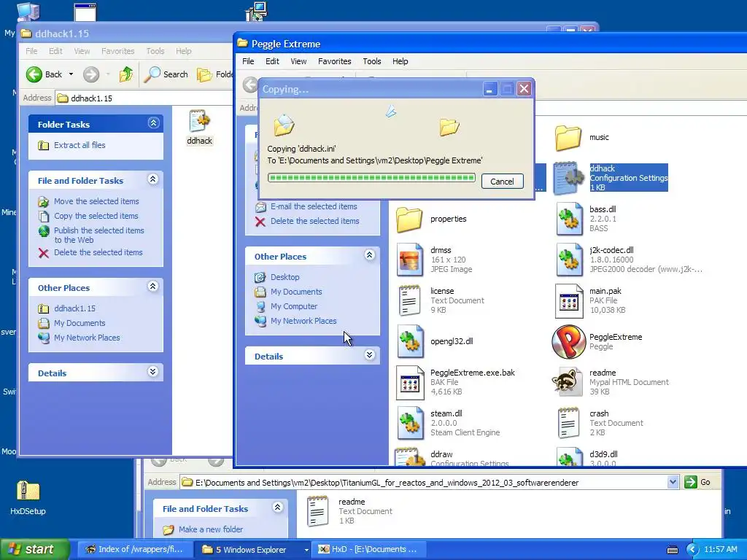Collapse File and Folder Tasks in ddhack1.15

point(153,179)
